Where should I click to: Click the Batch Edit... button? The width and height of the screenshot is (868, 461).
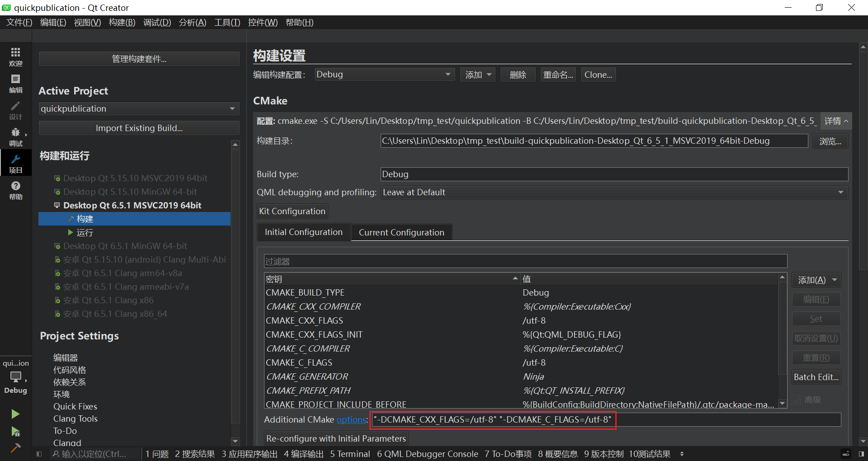(x=816, y=377)
